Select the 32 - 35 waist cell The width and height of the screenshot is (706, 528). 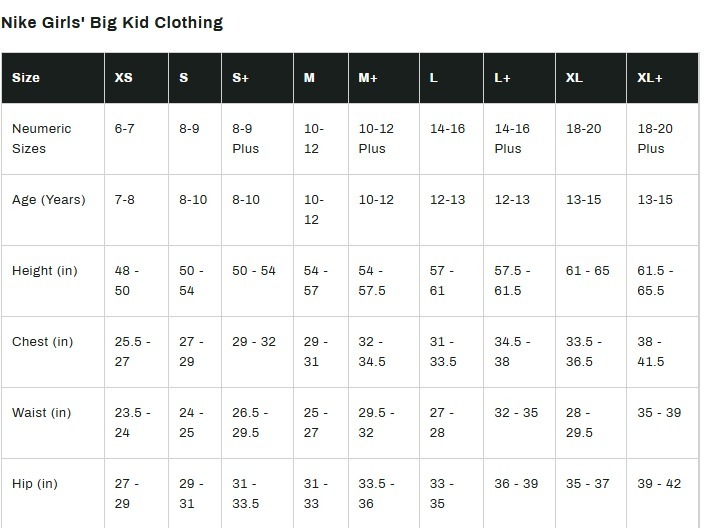(x=516, y=413)
